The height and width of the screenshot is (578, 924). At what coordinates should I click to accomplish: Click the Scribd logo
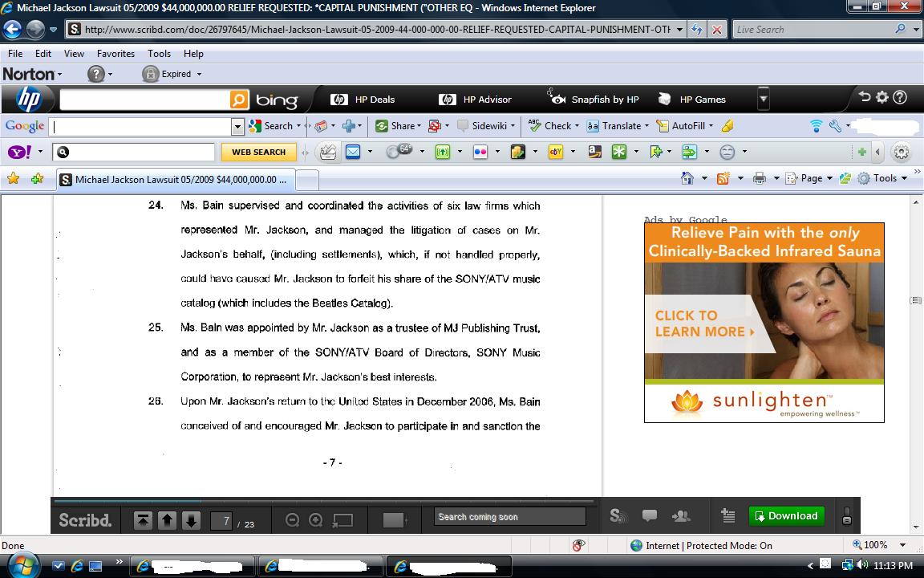(x=86, y=520)
